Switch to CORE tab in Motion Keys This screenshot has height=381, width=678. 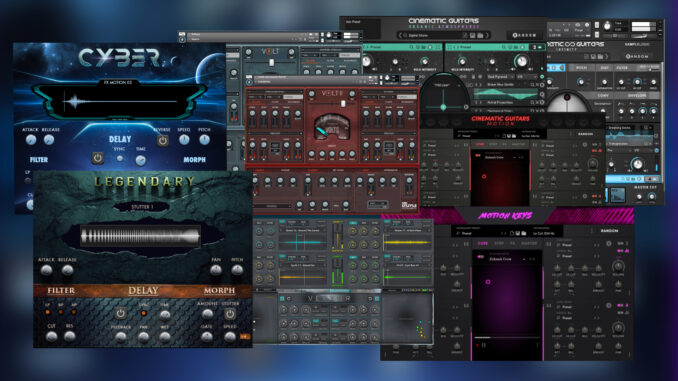[483, 243]
